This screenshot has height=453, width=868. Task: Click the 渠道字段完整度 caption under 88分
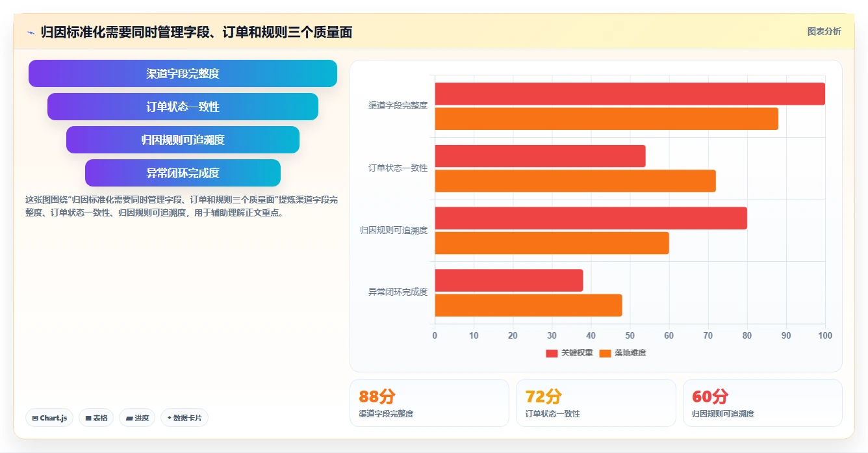click(386, 413)
